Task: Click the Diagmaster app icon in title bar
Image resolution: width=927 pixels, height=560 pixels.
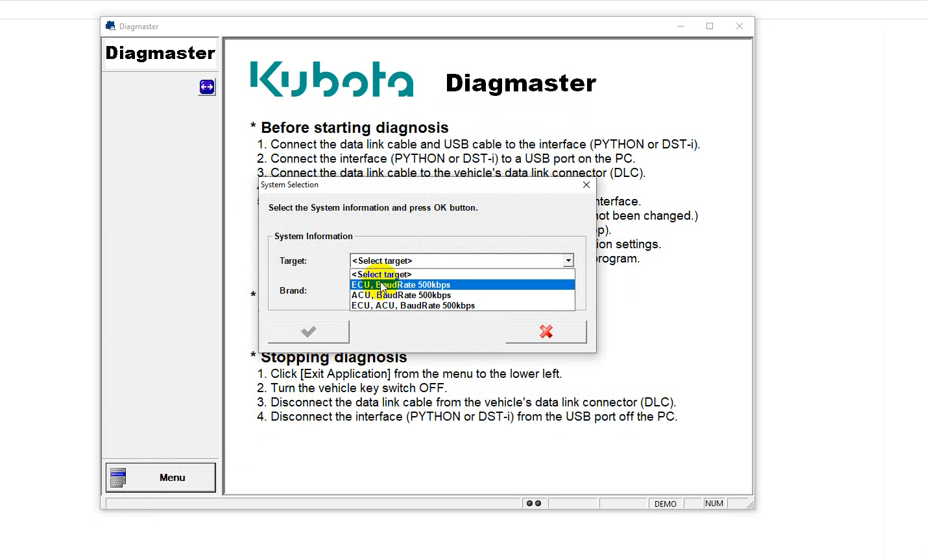Action: (110, 26)
